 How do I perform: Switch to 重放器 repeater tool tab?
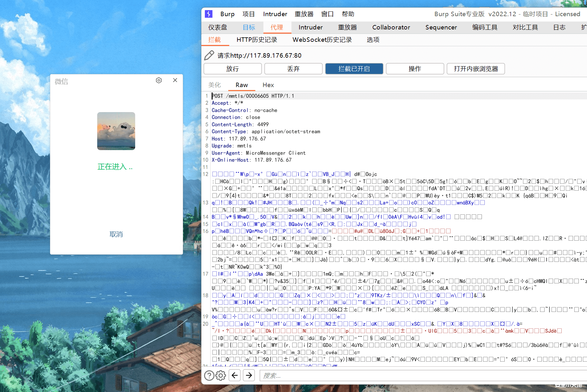coord(347,27)
